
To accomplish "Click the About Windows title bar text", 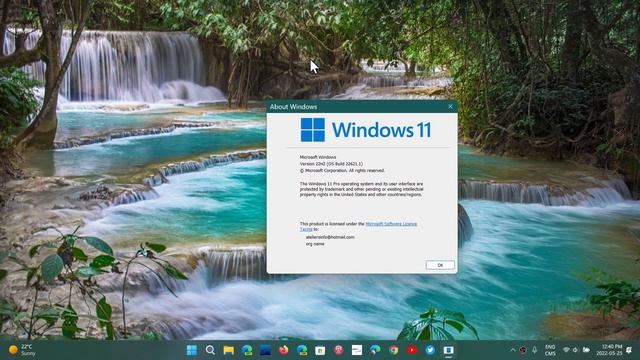I will coord(293,107).
